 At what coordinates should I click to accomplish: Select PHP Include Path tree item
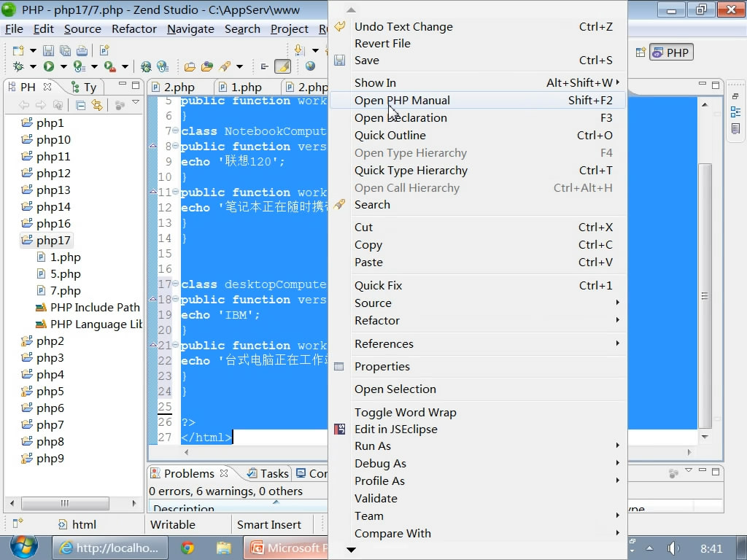88,308
